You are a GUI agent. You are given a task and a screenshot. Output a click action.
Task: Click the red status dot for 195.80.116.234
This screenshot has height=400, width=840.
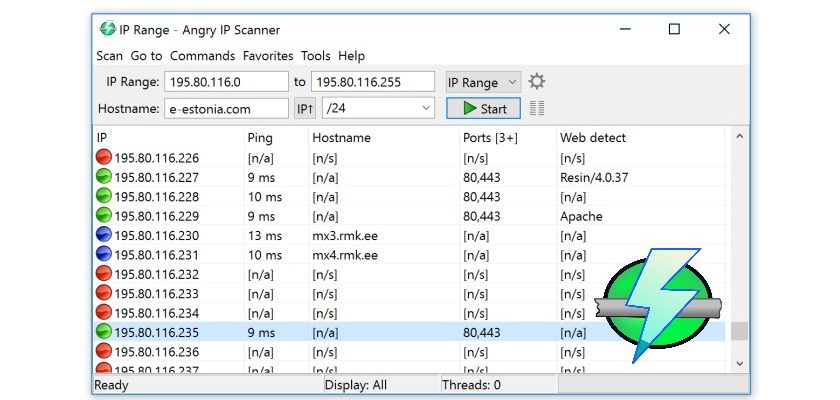[103, 312]
